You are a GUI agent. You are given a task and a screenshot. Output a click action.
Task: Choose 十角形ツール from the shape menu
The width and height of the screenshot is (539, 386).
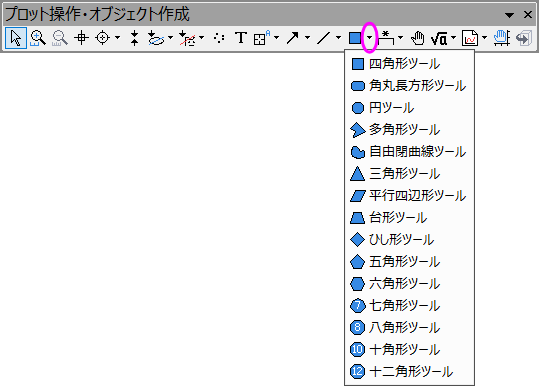pos(409,350)
